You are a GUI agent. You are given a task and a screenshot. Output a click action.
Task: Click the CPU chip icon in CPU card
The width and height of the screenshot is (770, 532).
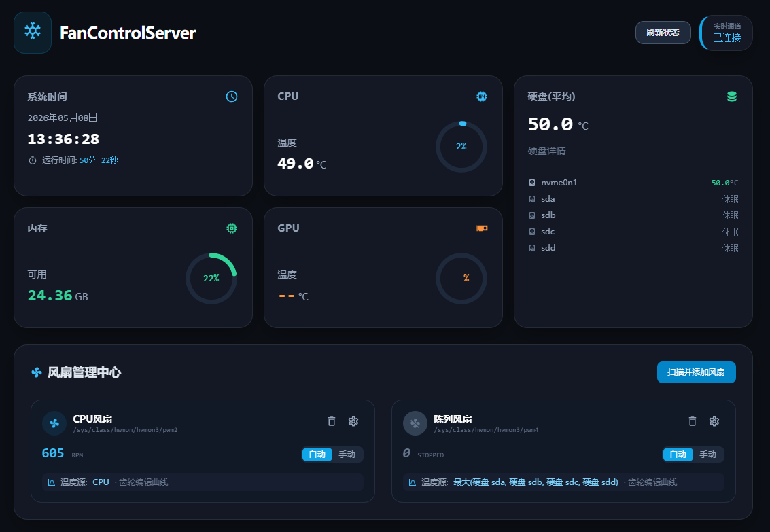point(482,96)
